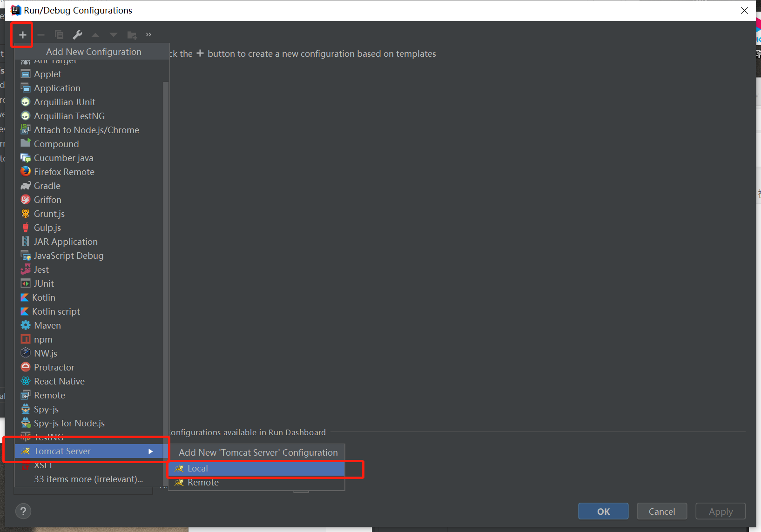Click the Cucumber java icon

26,158
